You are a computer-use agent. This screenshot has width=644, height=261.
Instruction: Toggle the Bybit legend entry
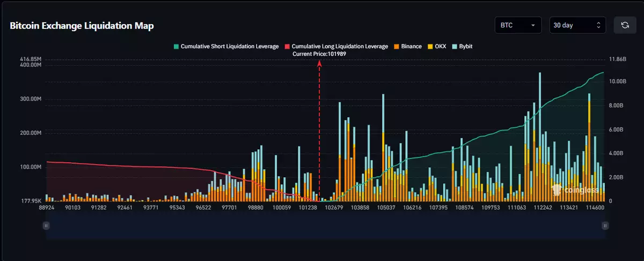(x=462, y=47)
